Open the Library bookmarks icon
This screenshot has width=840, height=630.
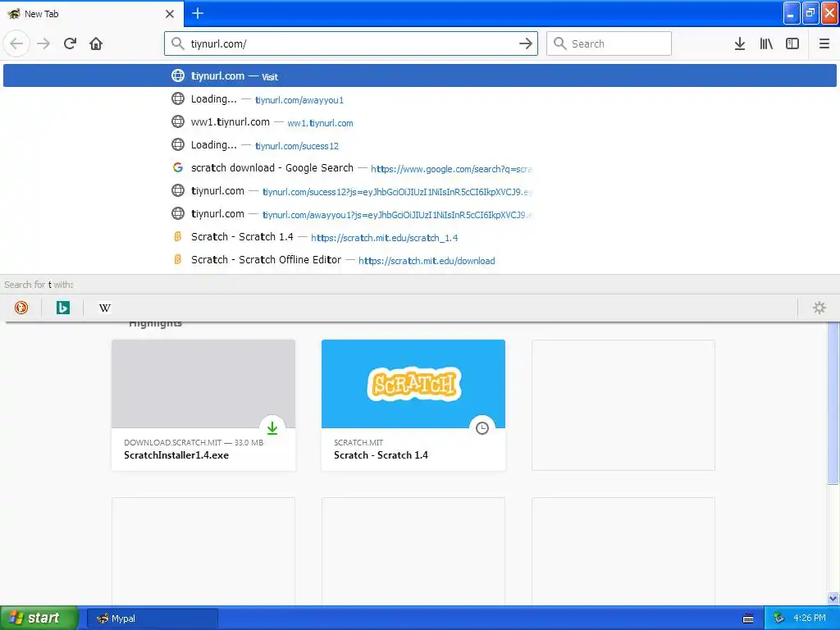(766, 43)
